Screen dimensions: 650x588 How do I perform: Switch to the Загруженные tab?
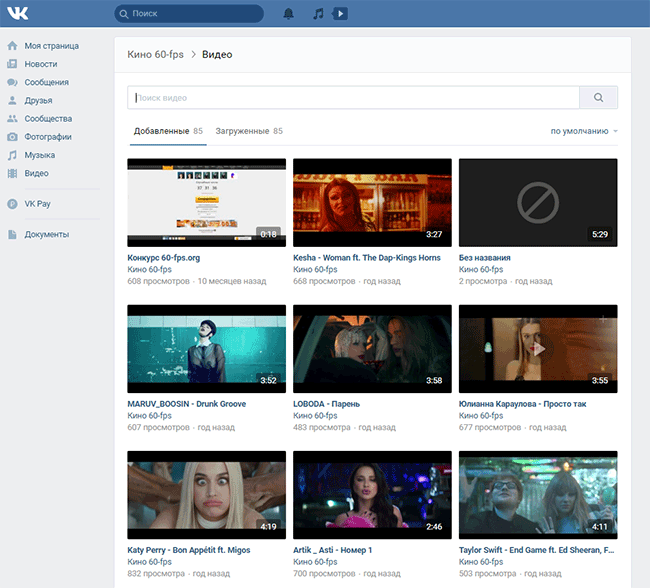[249, 131]
